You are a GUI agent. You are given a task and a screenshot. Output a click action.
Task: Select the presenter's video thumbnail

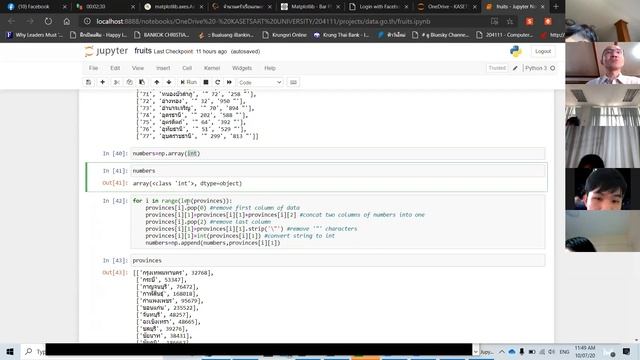tap(602, 63)
